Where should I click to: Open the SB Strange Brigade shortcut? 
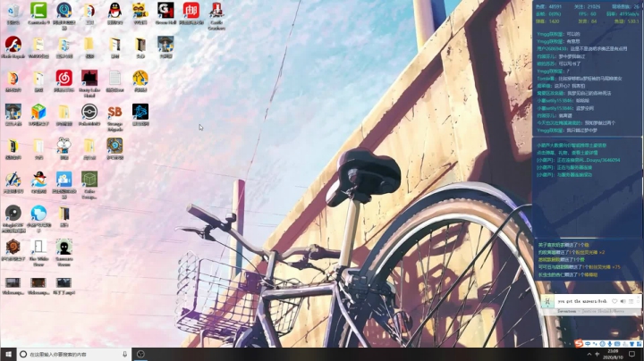[115, 115]
